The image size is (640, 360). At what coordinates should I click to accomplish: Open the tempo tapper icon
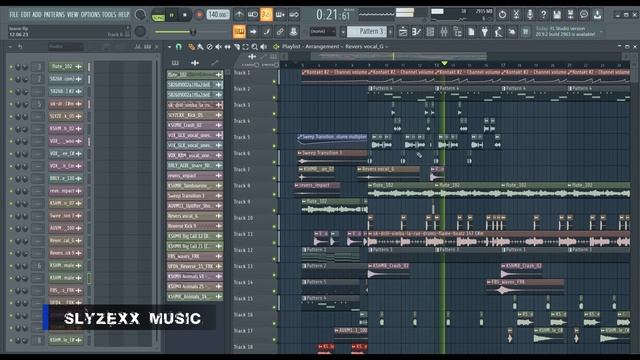coord(498,31)
